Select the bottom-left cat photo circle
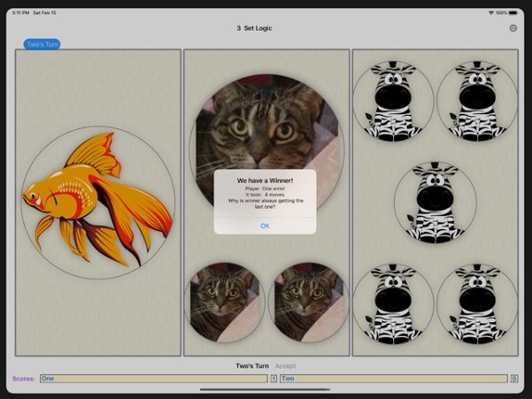The height and width of the screenshot is (399, 532). pyautogui.click(x=224, y=302)
